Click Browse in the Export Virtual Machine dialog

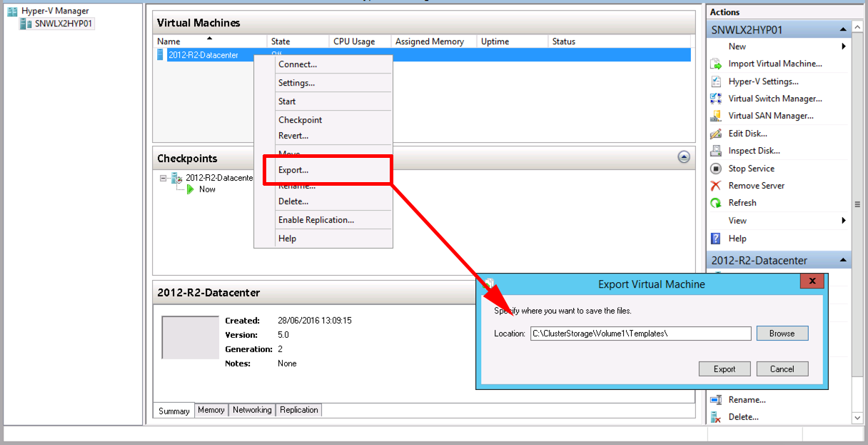(x=782, y=334)
